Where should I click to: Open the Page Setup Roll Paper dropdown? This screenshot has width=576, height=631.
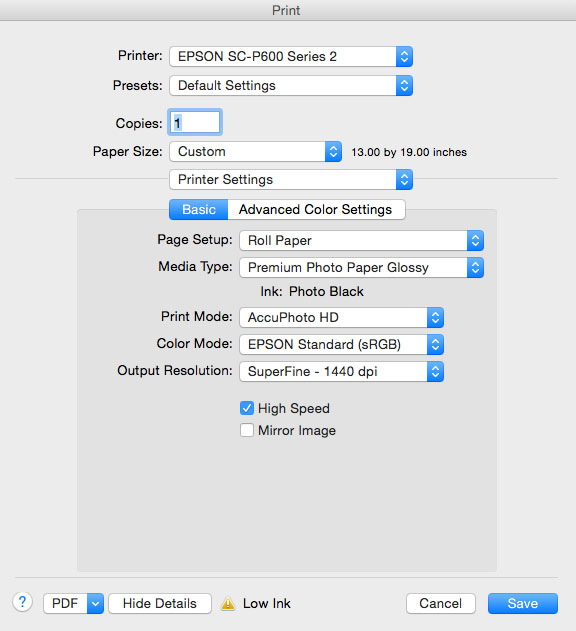click(361, 241)
